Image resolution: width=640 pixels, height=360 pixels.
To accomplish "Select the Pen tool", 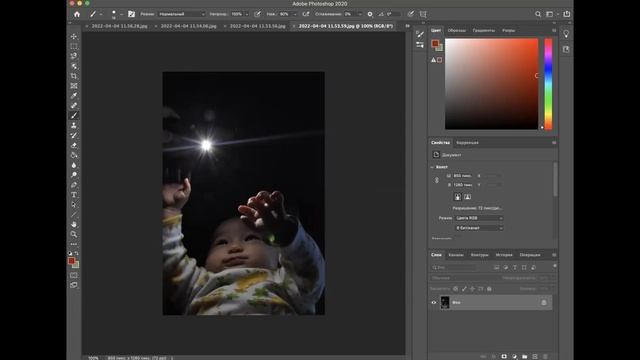I will tap(74, 185).
